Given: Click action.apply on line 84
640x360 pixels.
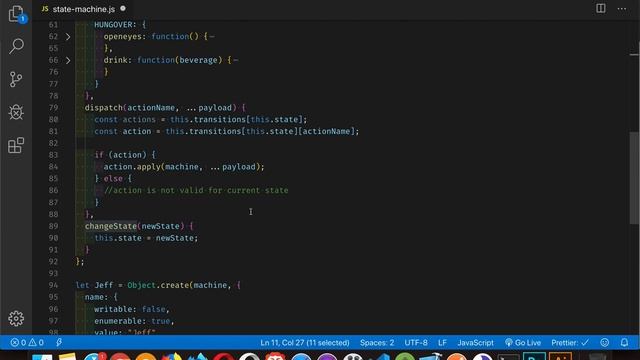Looking at the screenshot, I should pyautogui.click(x=132, y=167).
